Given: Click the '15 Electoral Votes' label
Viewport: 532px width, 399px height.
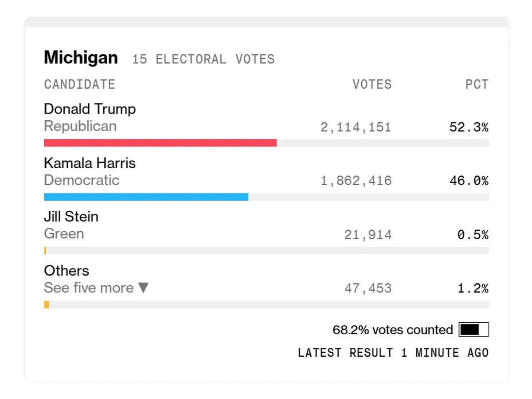Looking at the screenshot, I should (203, 59).
